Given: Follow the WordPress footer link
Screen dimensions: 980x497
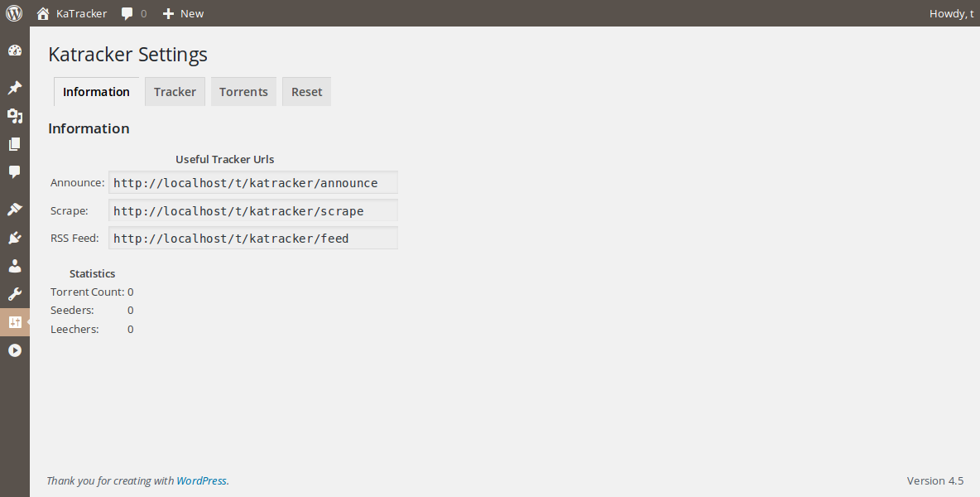Looking at the screenshot, I should click(x=201, y=480).
